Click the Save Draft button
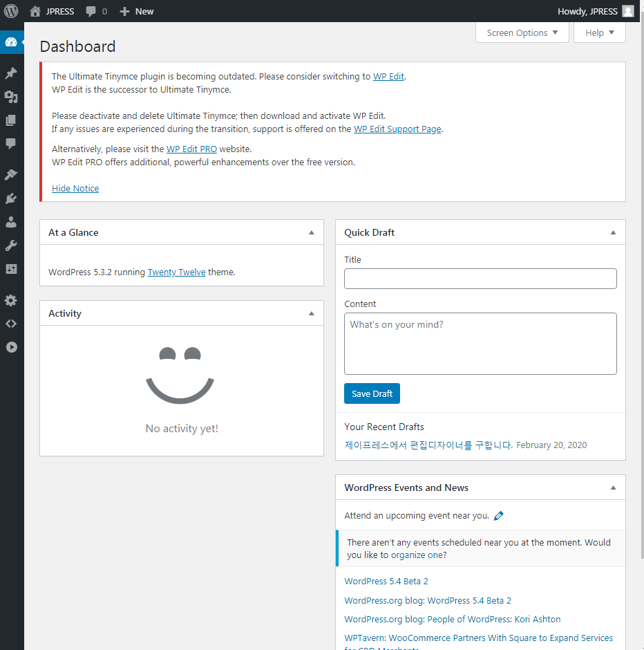Screen dimensions: 644x650 pos(372,393)
